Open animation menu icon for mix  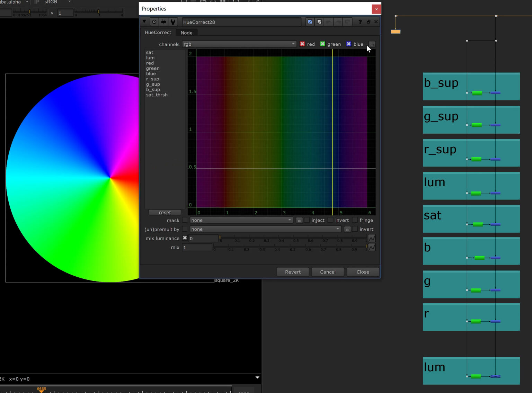tap(372, 247)
